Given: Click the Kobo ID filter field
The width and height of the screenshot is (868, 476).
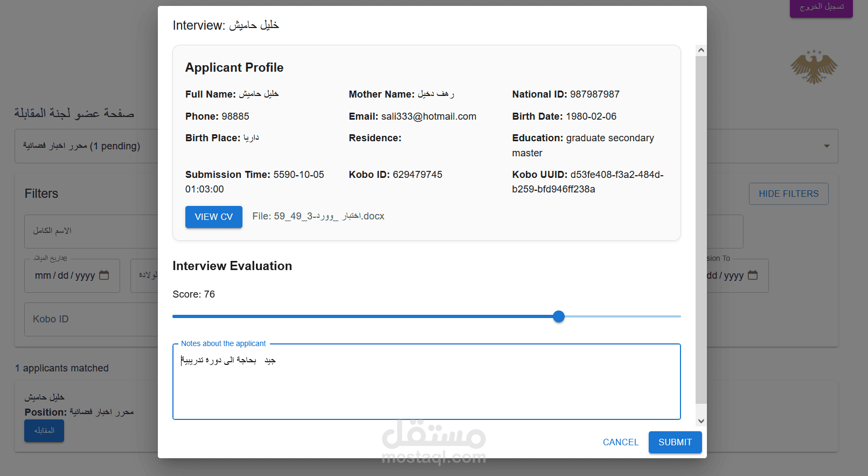Looking at the screenshot, I should [x=91, y=319].
